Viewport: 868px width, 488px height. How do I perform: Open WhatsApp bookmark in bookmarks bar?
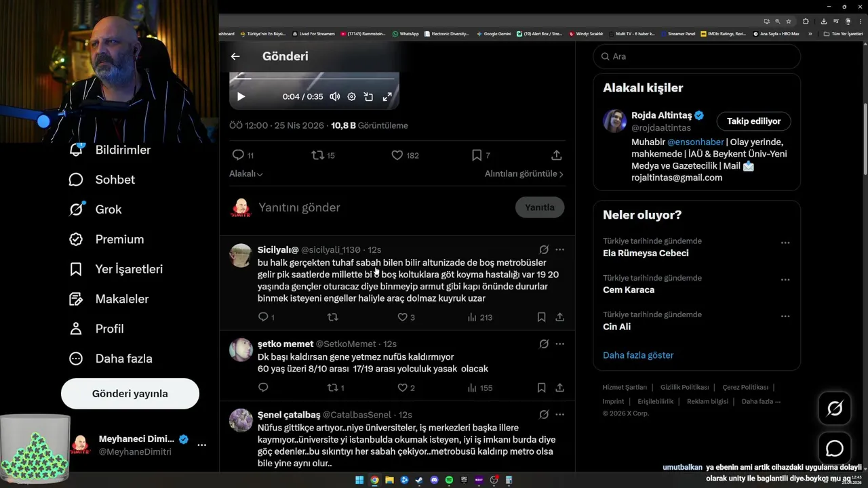coord(406,34)
